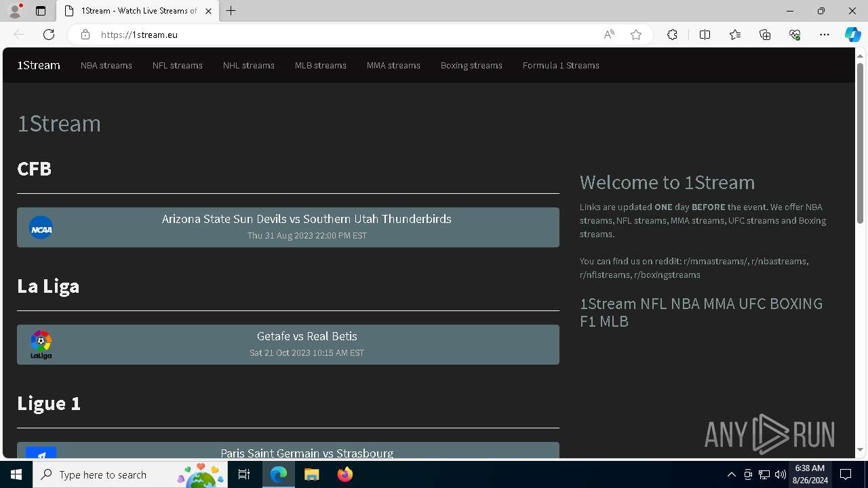
Task: Launch Firefox from the taskbar
Action: 345,474
